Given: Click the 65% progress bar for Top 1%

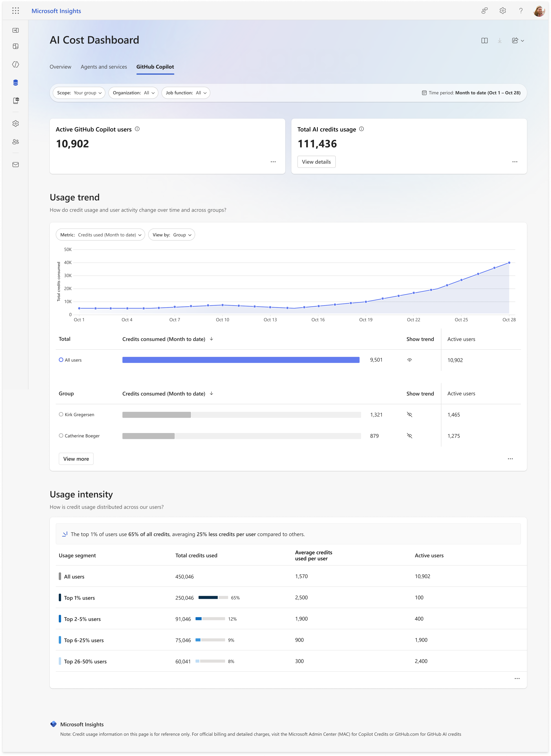Looking at the screenshot, I should click(x=213, y=598).
